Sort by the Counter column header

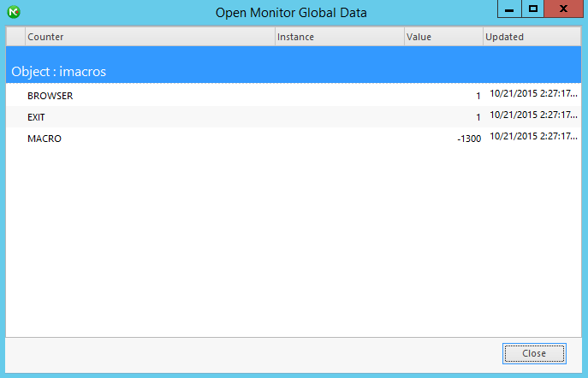(150, 37)
